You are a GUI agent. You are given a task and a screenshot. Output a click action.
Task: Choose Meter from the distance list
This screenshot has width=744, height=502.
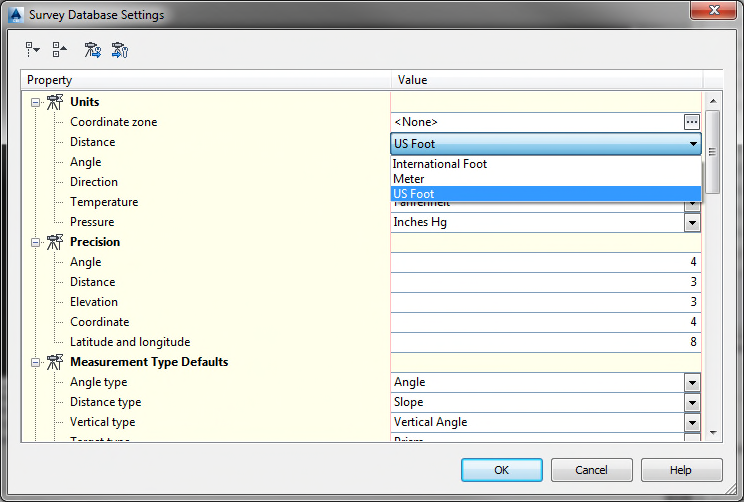pos(546,179)
